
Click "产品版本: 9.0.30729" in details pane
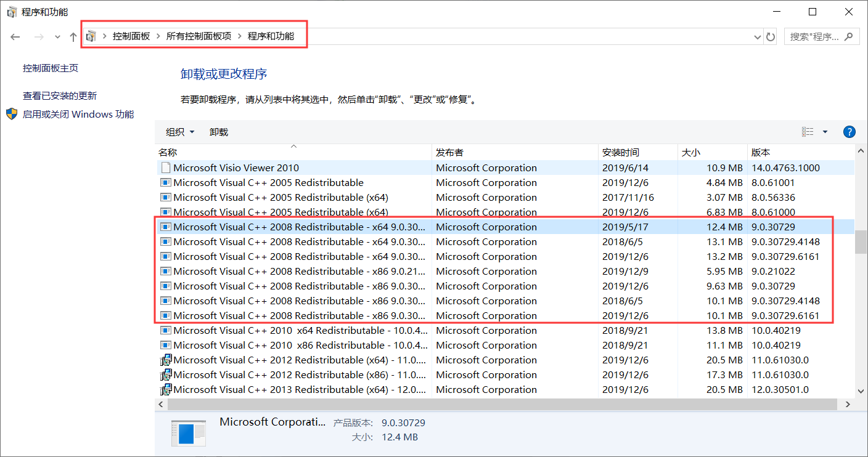(379, 423)
